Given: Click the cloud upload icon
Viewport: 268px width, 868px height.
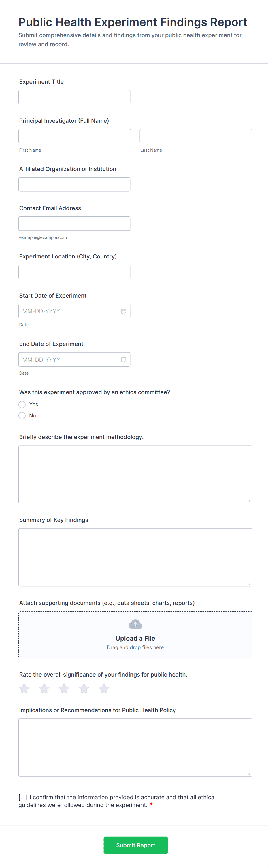Looking at the screenshot, I should tap(135, 624).
